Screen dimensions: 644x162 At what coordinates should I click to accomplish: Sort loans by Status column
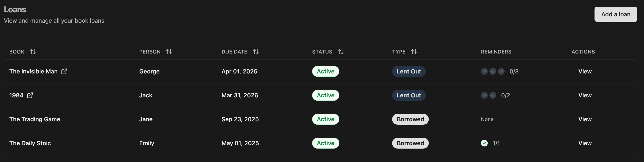(341, 52)
